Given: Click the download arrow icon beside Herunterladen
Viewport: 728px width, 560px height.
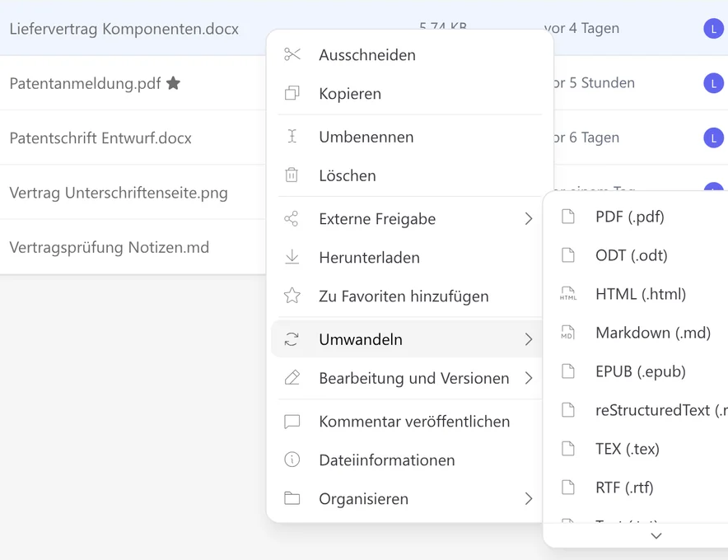Looking at the screenshot, I should point(292,257).
